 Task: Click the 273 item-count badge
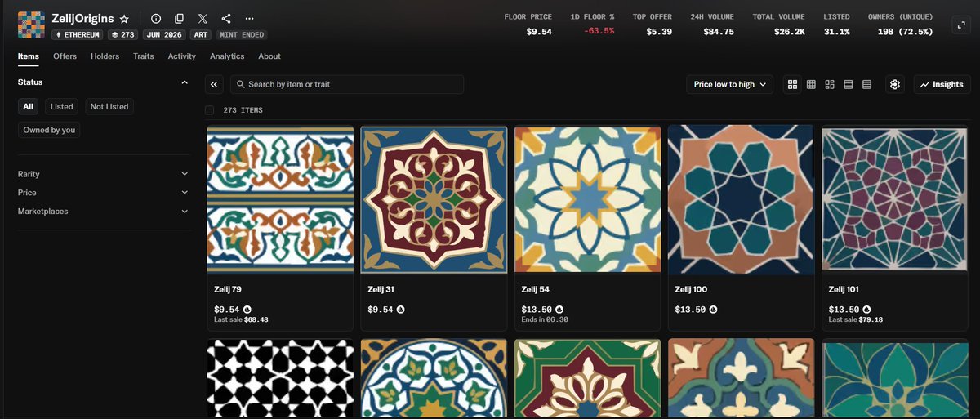122,34
